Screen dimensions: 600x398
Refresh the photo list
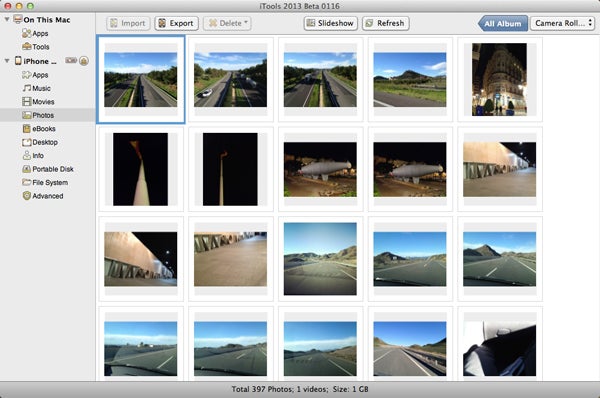point(385,23)
